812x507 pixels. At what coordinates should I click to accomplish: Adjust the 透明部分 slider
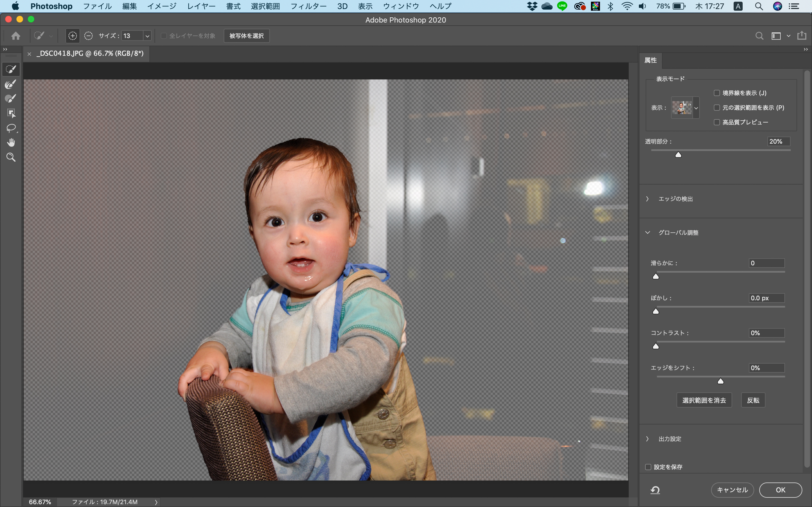pos(678,155)
